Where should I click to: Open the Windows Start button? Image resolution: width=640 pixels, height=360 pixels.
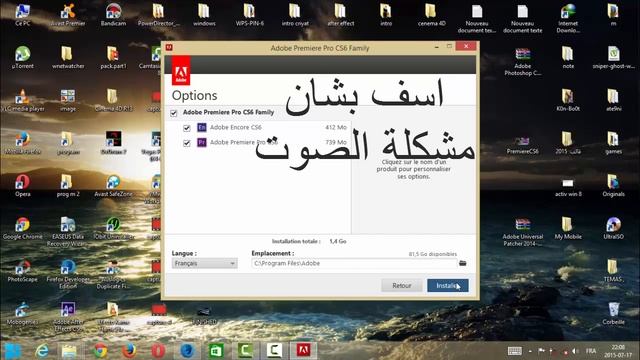tap(12, 351)
